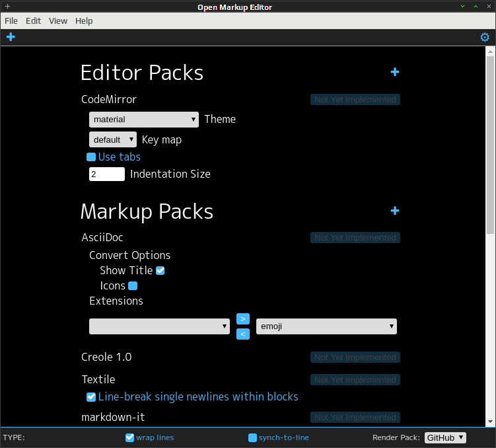Click the scrollbar down arrow
496x448 pixels.
490,422
